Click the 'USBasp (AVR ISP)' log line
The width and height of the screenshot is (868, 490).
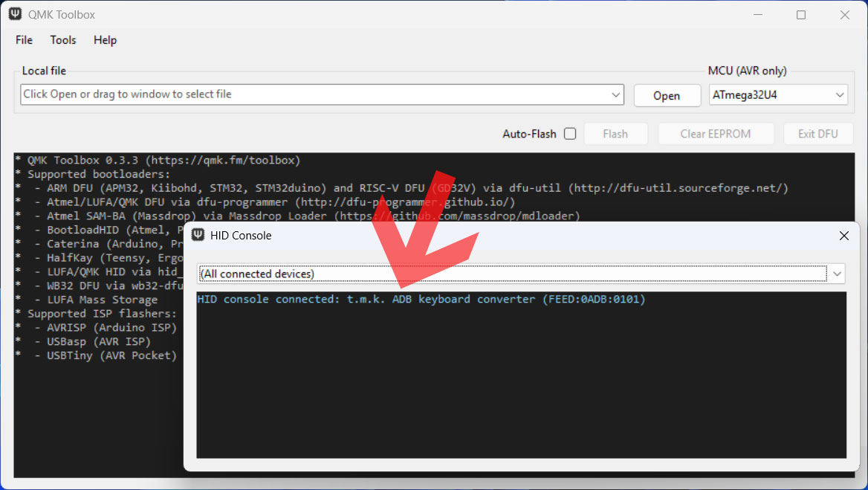83,341
